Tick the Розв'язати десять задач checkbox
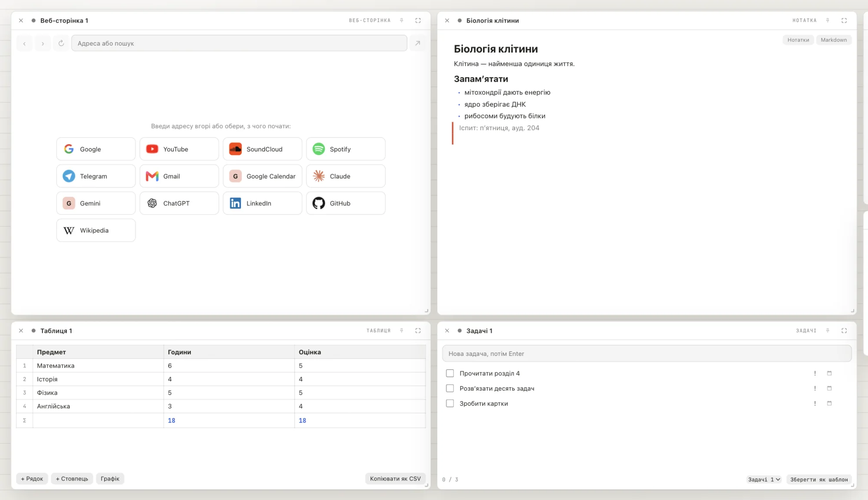The image size is (868, 500). (450, 388)
